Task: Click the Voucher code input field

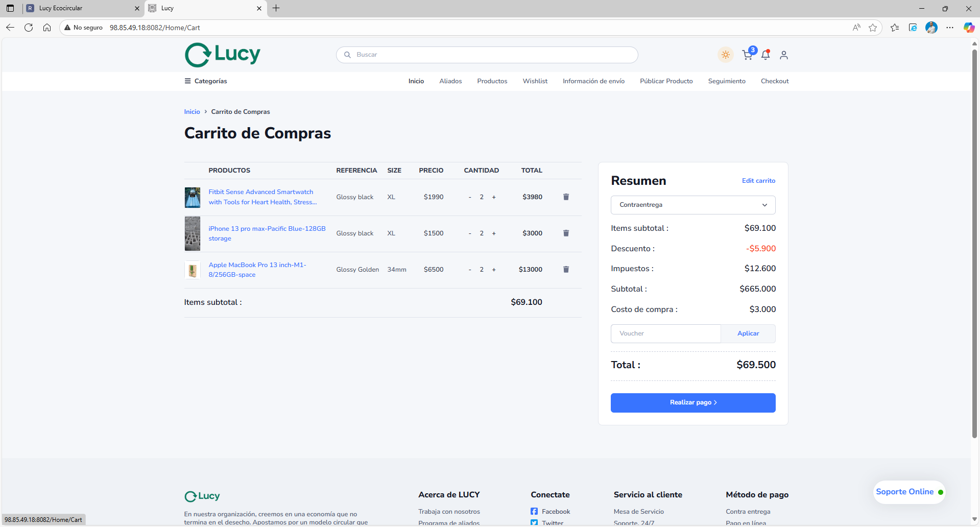Action: [x=665, y=333]
